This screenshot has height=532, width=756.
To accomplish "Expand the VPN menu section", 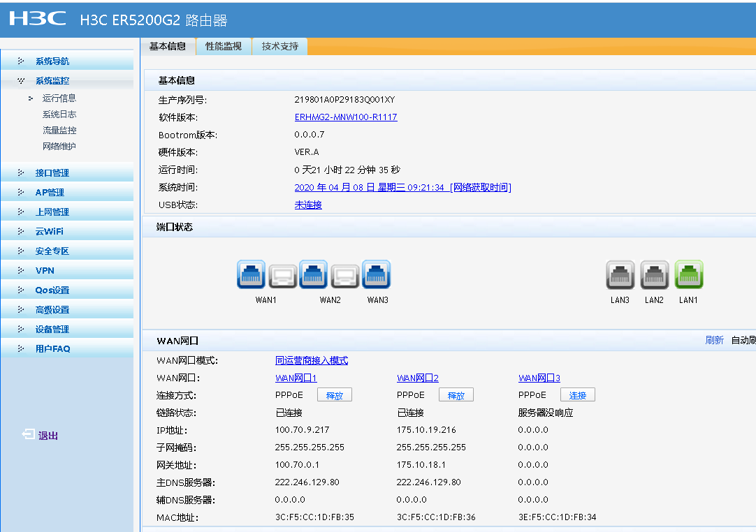I will (45, 271).
